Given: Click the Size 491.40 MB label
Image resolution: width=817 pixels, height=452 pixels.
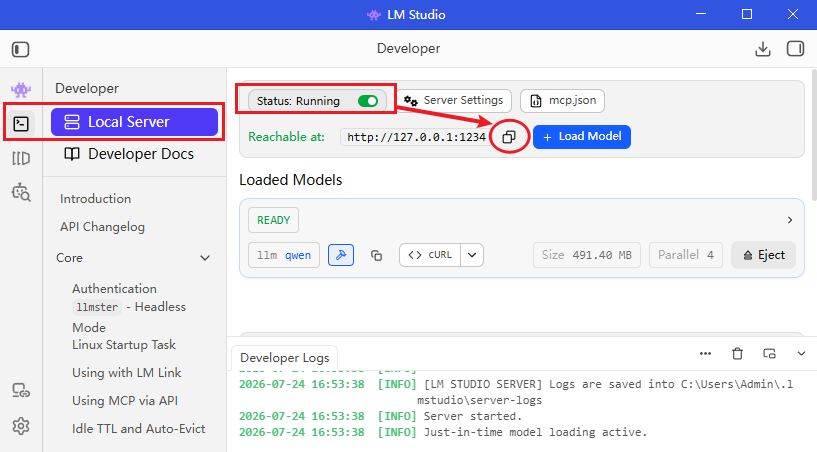Looking at the screenshot, I should tap(587, 255).
